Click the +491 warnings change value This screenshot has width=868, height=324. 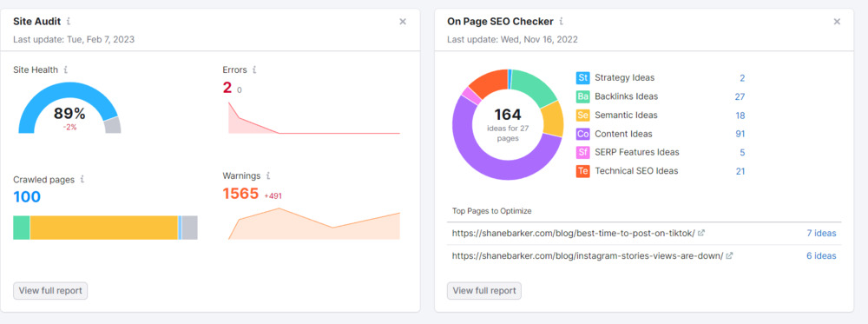point(273,196)
